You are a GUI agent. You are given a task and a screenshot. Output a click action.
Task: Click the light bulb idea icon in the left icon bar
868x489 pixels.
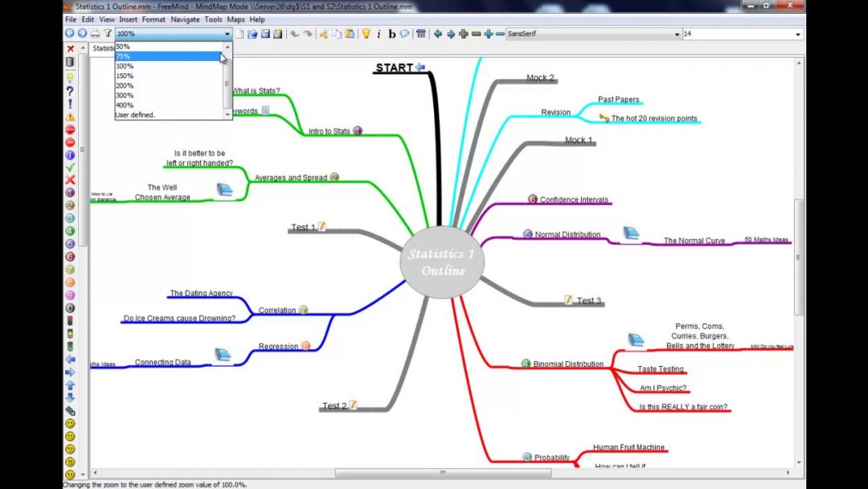click(70, 78)
